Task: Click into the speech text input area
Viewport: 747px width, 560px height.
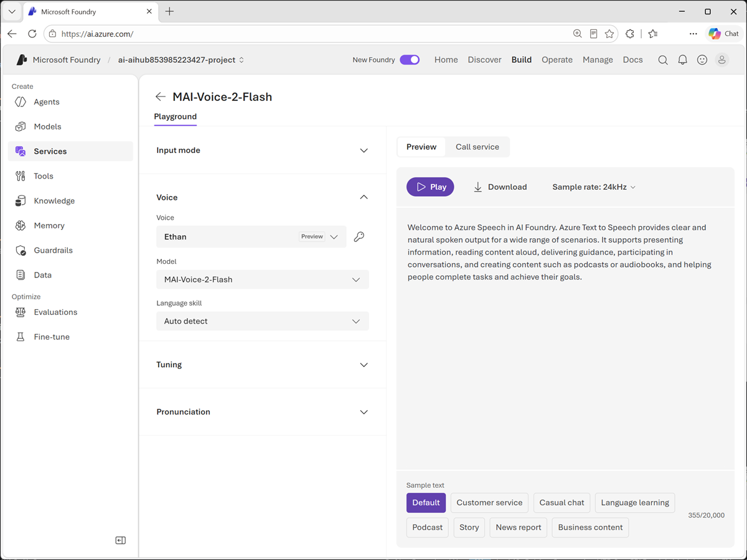Action: pos(565,339)
